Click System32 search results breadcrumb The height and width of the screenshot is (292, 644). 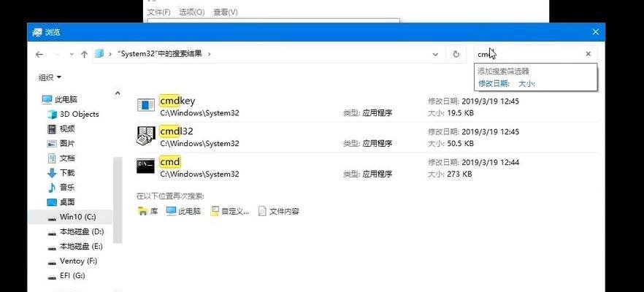159,54
